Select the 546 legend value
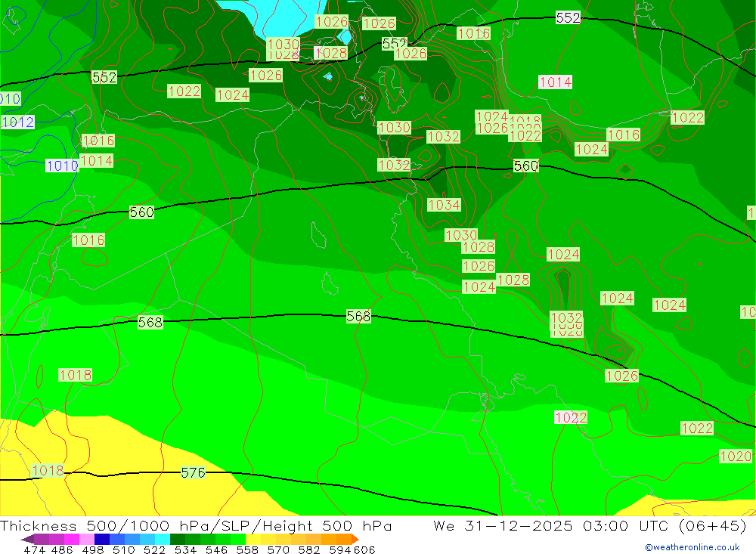Screen dimensions: 756x554 pos(216,549)
